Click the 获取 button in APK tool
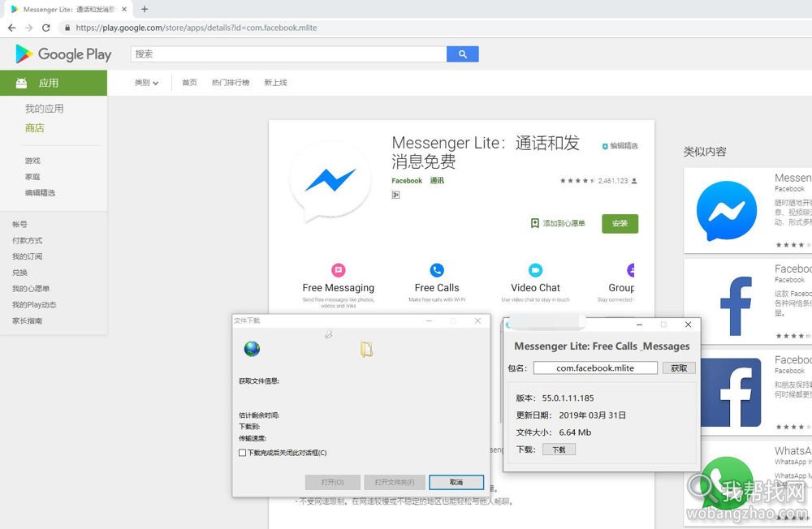This screenshot has height=529, width=812. click(x=679, y=368)
